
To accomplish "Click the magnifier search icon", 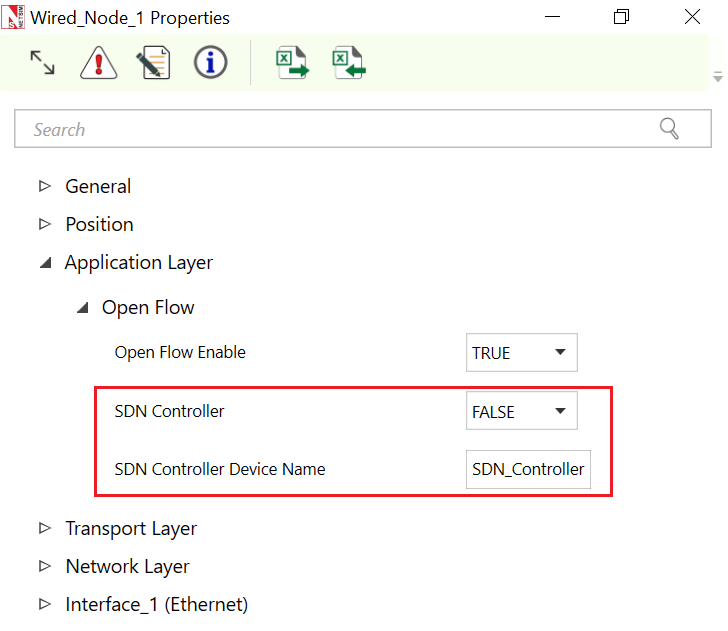I will [x=669, y=129].
